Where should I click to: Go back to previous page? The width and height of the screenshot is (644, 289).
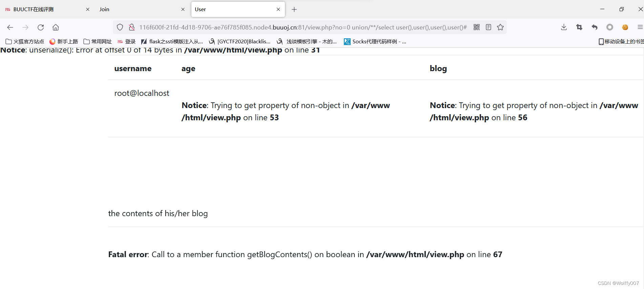coord(10,27)
